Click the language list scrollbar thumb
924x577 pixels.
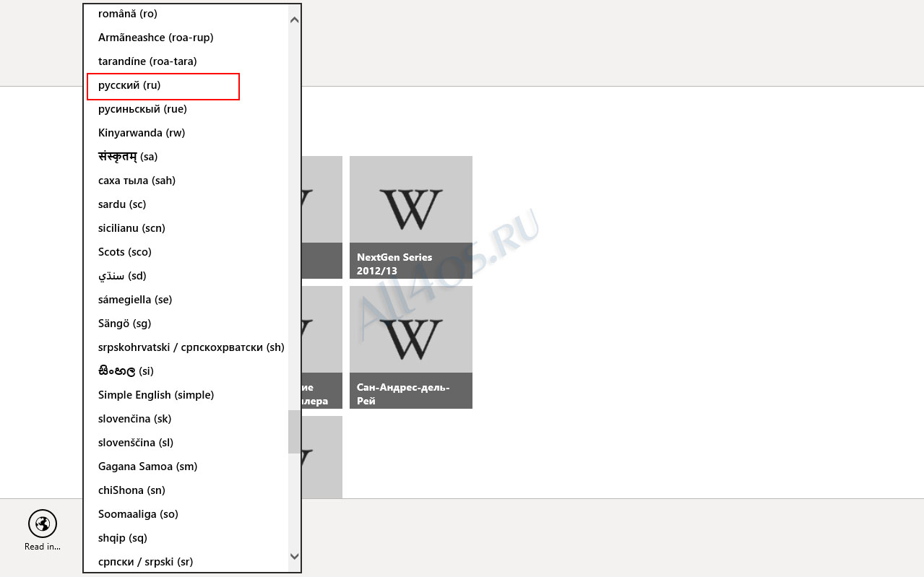point(294,432)
